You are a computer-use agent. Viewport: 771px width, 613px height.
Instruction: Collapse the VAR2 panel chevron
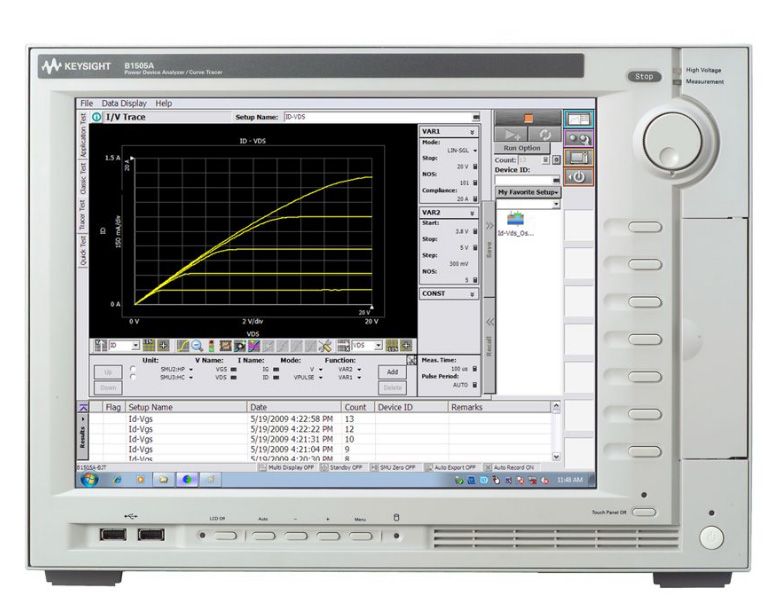pyautogui.click(x=472, y=213)
